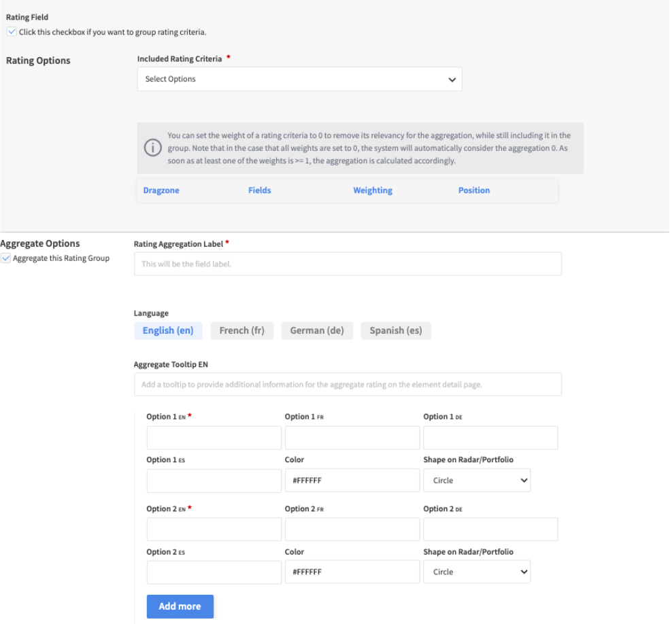Switch to English (en) language tab
This screenshot has height=624, width=672.
coord(168,331)
